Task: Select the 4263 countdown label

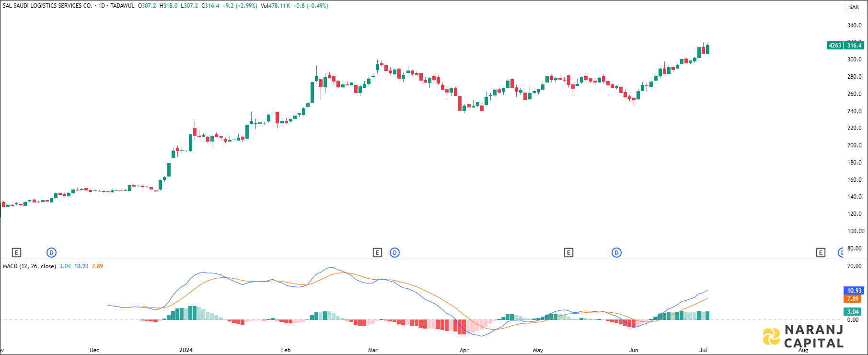Action: [x=835, y=46]
